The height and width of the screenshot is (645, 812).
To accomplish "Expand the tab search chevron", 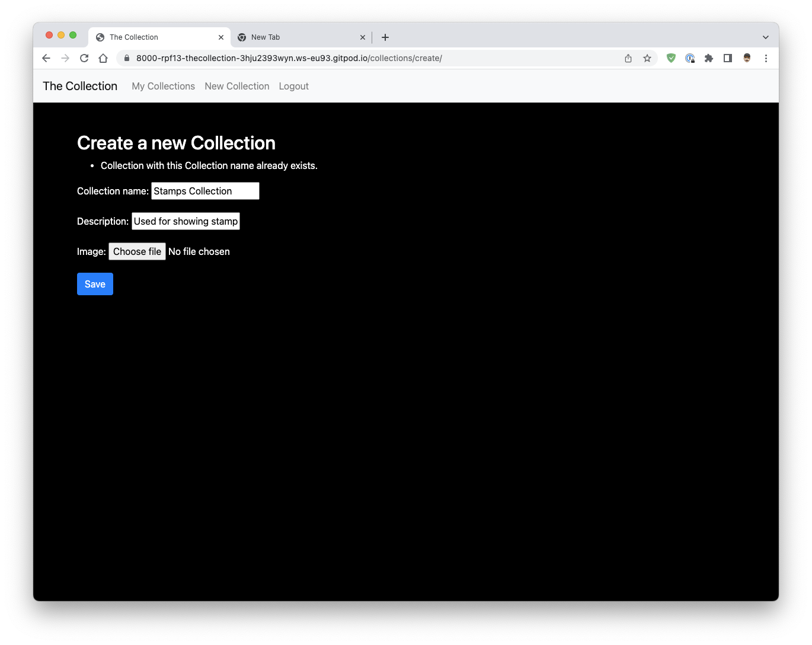I will (765, 37).
